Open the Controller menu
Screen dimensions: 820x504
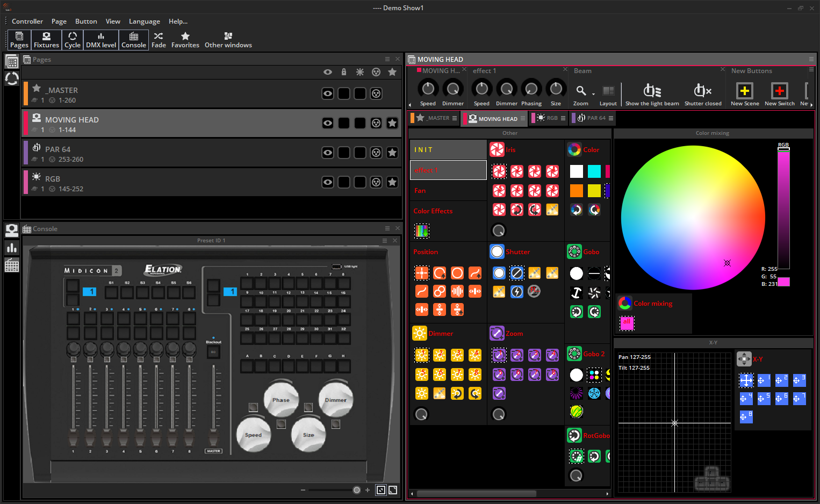(27, 21)
